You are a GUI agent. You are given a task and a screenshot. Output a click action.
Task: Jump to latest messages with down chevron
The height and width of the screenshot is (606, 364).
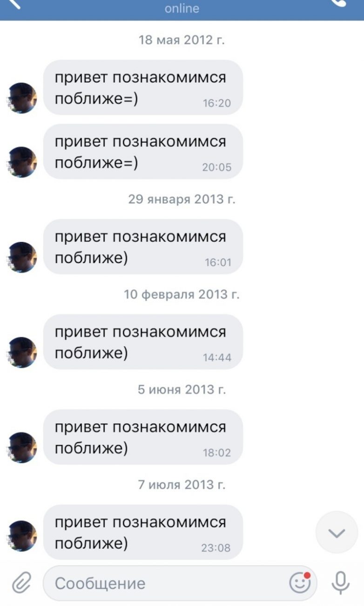tap(337, 532)
